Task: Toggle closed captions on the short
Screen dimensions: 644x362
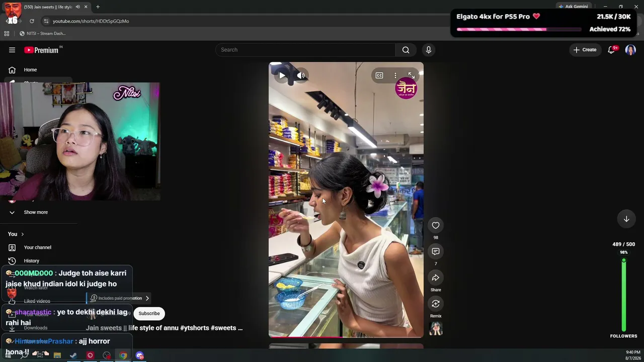Action: tap(379, 75)
